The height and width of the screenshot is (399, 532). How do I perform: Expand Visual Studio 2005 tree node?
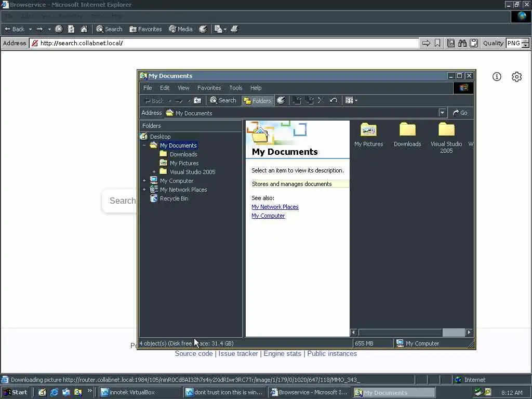pos(154,172)
